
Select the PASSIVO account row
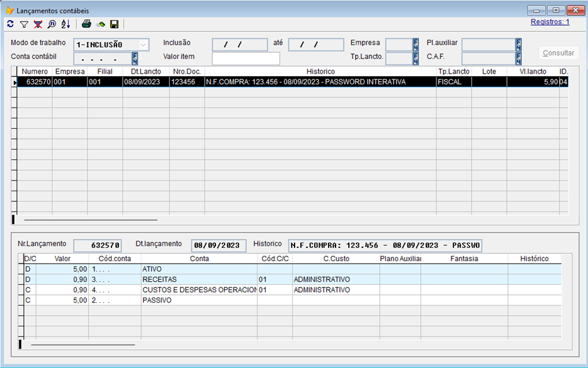(198, 300)
